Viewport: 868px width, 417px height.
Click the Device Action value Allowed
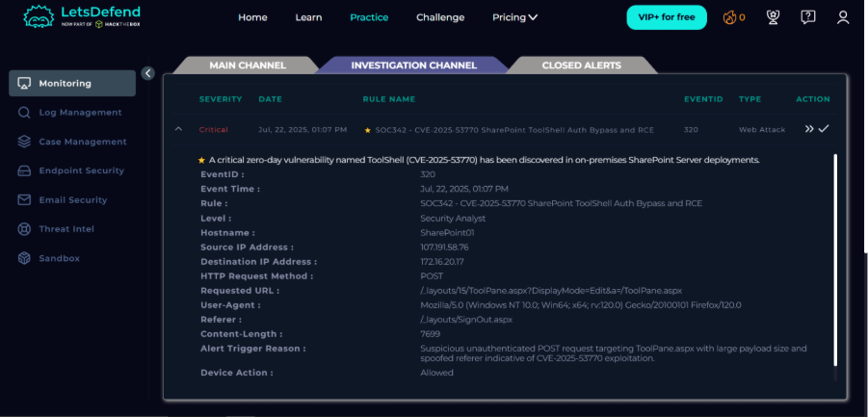pos(436,373)
